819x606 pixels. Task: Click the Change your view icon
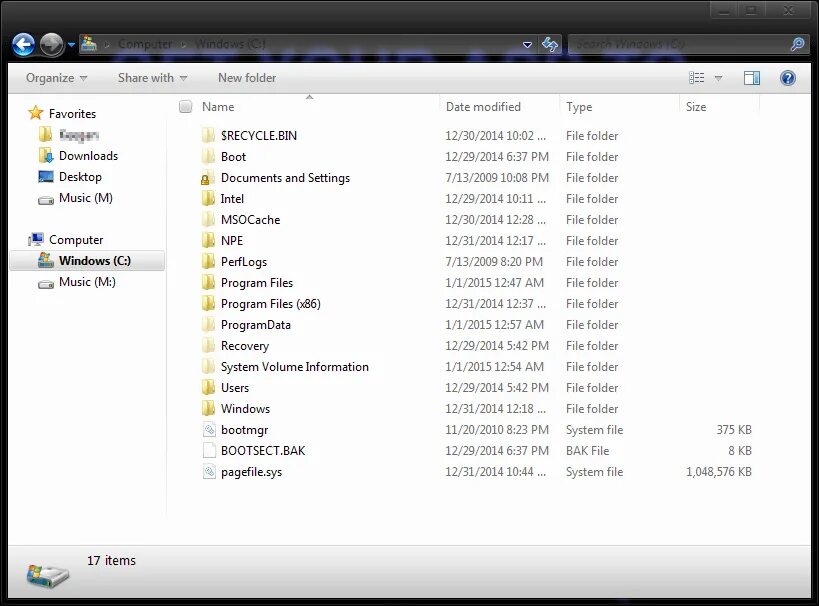click(696, 78)
